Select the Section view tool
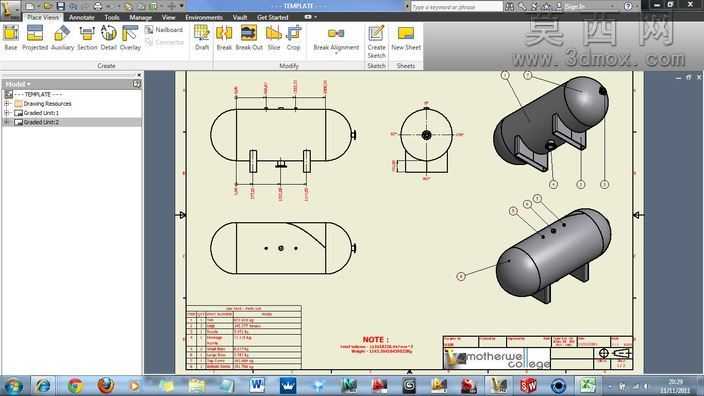The image size is (704, 396). (x=87, y=38)
